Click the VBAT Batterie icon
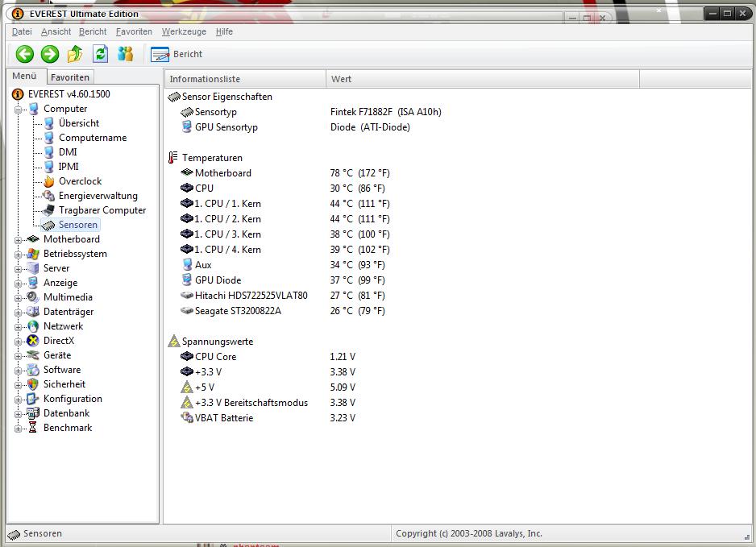The width and height of the screenshot is (756, 547). [x=187, y=417]
